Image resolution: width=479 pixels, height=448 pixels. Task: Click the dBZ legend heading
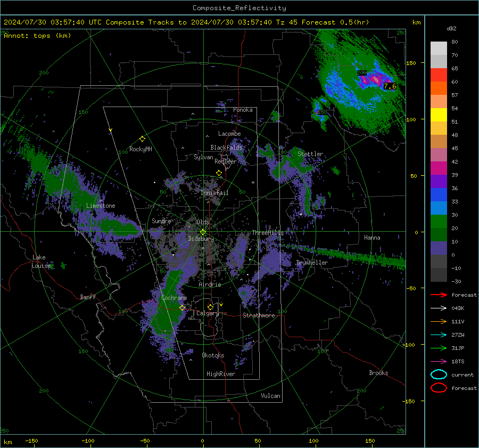(x=451, y=29)
